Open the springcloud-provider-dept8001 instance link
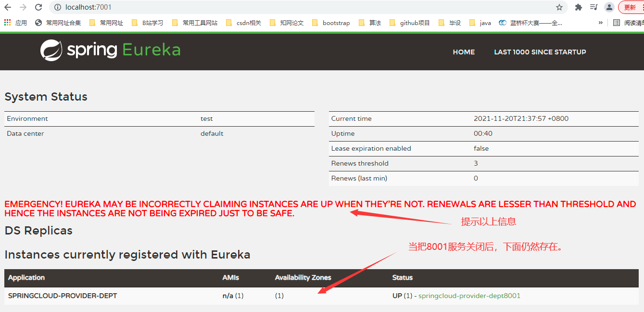Viewport: 644px width, 312px height. (469, 296)
